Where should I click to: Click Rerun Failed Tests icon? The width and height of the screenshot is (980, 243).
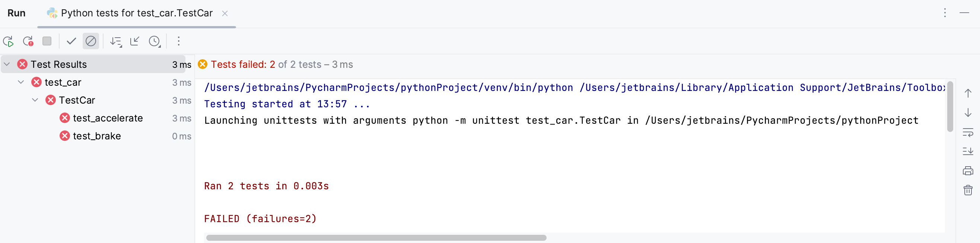28,41
